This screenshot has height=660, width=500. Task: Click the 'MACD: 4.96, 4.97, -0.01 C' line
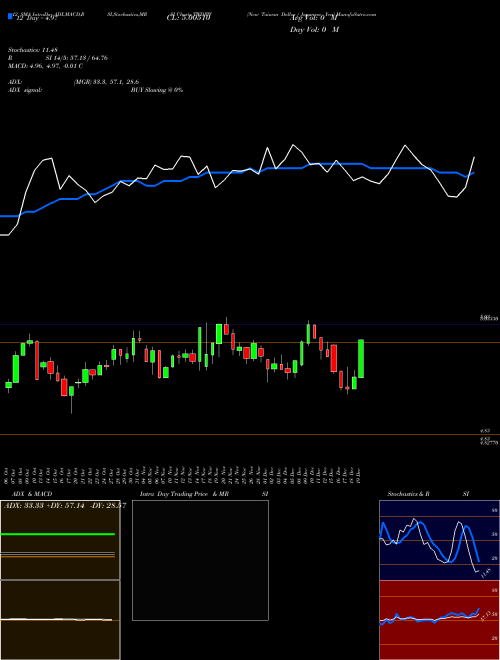click(45, 66)
